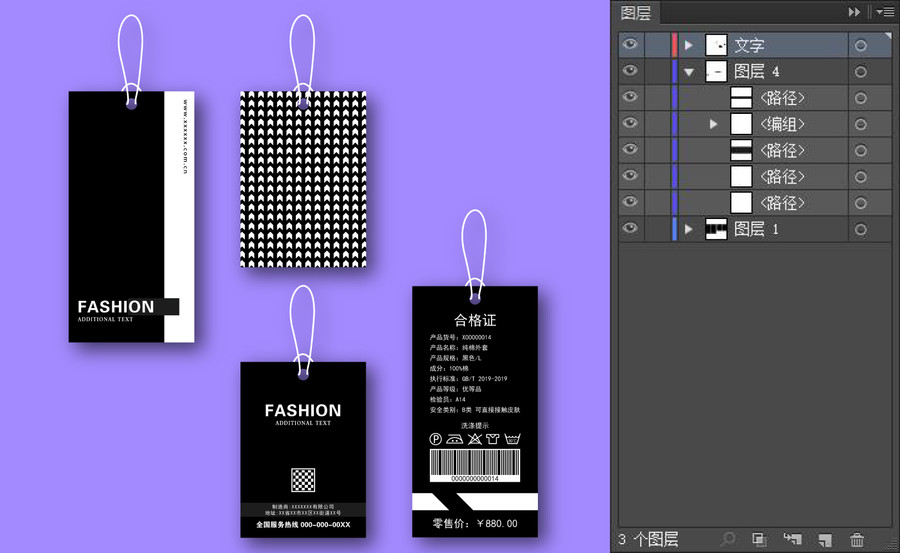This screenshot has height=553, width=900.
Task: Select the 图层 1 layer name
Action: coord(757,230)
